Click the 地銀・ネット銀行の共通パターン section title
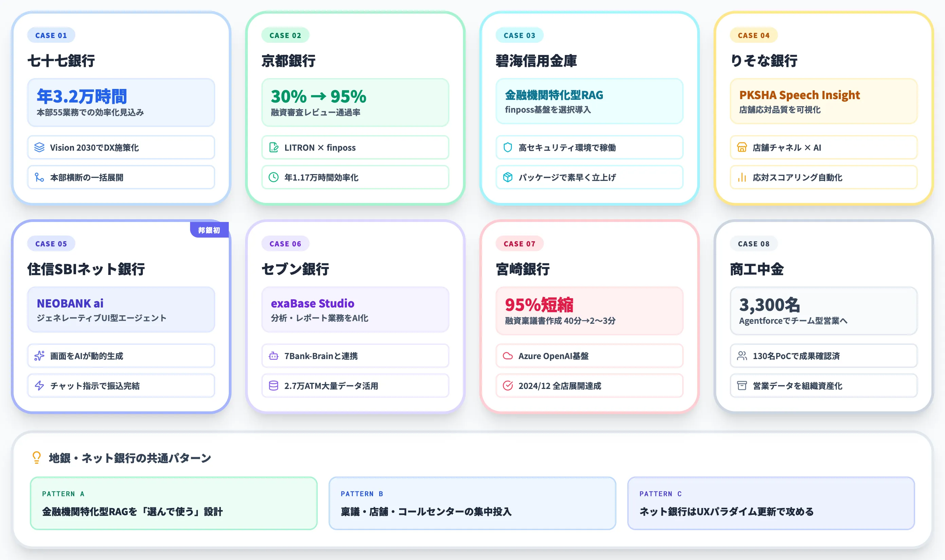Screen dimensions: 945x560 pos(130,458)
